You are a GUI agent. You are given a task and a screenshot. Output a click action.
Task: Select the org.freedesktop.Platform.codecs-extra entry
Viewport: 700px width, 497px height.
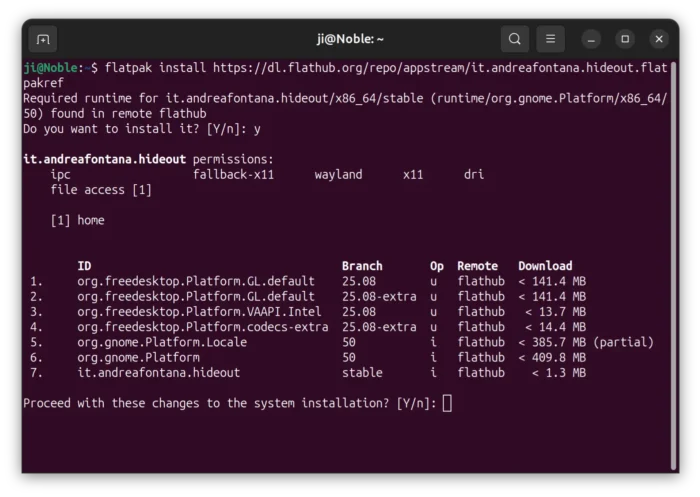[x=202, y=327]
